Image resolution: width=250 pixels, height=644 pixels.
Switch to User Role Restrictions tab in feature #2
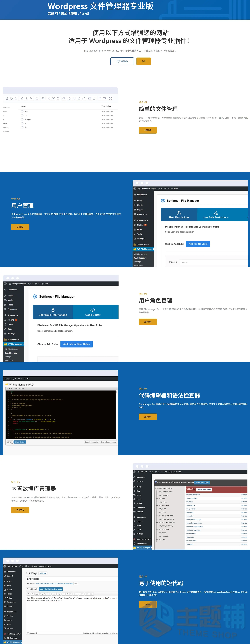tap(216, 215)
